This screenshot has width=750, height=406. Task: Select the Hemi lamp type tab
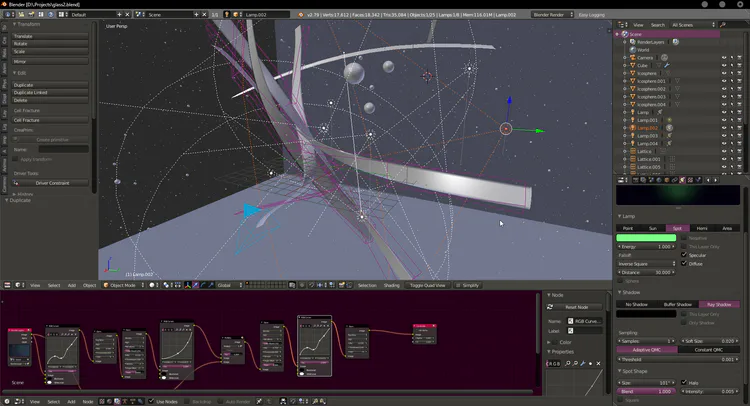pos(702,228)
